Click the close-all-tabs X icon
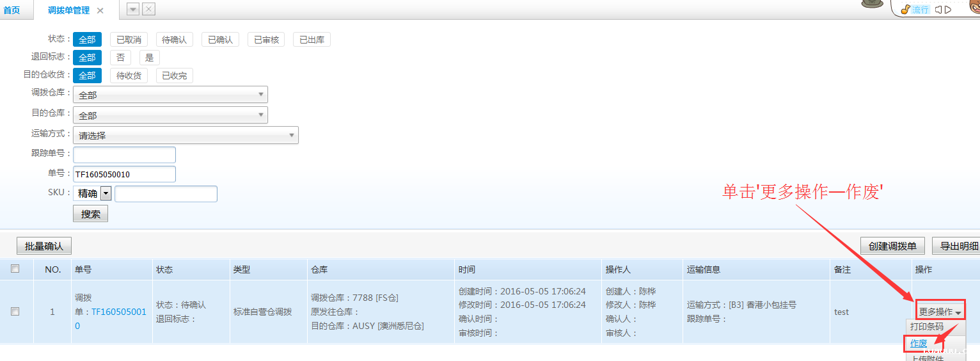 click(148, 9)
